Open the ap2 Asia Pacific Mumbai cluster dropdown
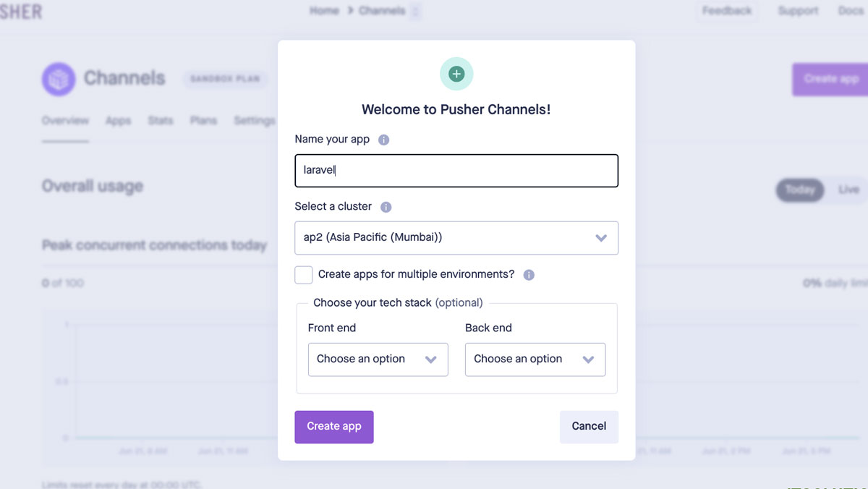Screen dimensions: 868x489 coord(456,238)
